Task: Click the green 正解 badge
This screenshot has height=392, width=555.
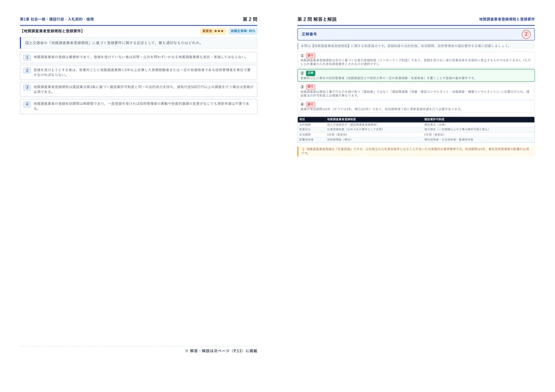Action: pyautogui.click(x=311, y=73)
